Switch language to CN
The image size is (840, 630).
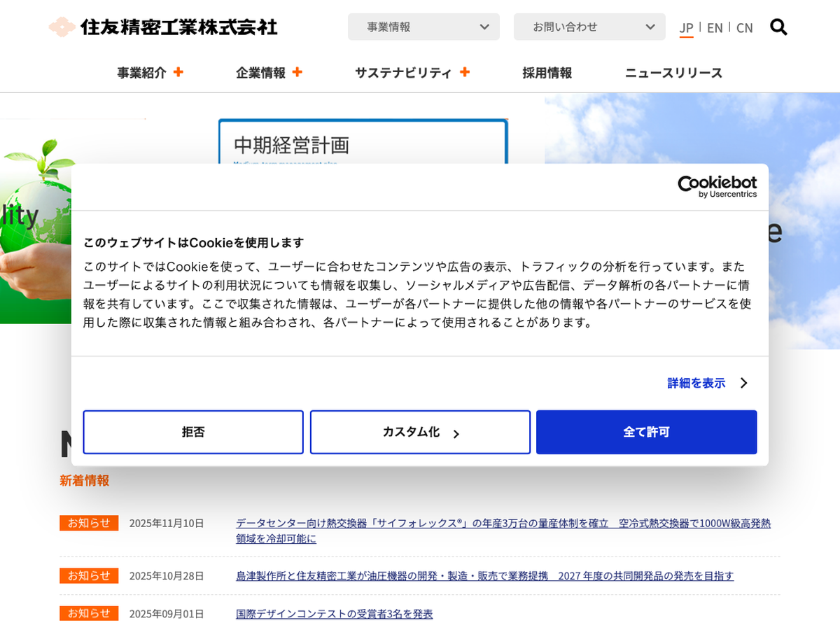click(744, 28)
